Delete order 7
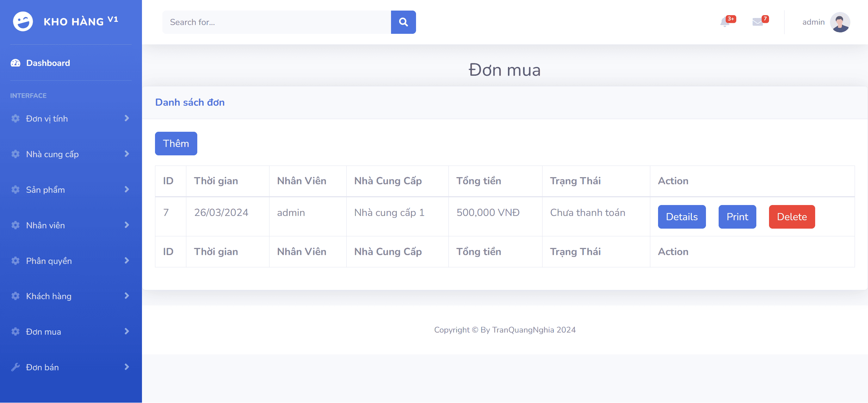The width and height of the screenshot is (868, 403). coord(792,217)
